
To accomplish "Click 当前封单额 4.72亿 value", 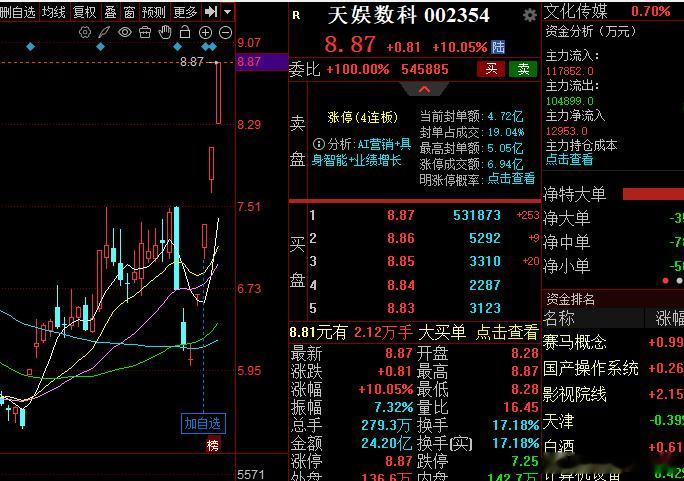I will [x=505, y=116].
